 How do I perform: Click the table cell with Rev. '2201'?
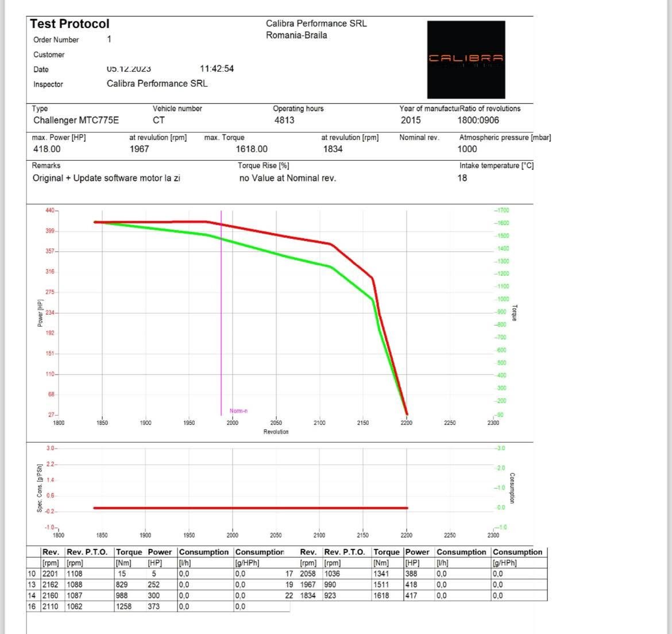[50, 574]
